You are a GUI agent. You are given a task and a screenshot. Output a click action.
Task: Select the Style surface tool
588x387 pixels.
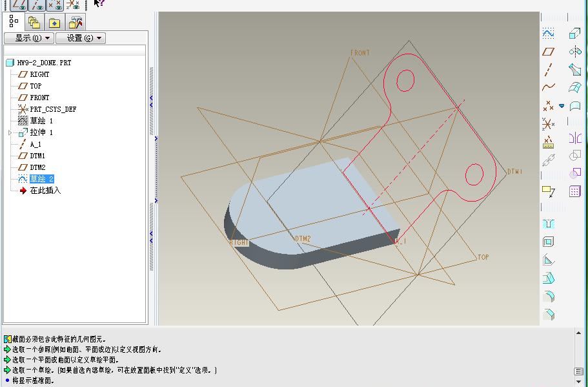(575, 105)
